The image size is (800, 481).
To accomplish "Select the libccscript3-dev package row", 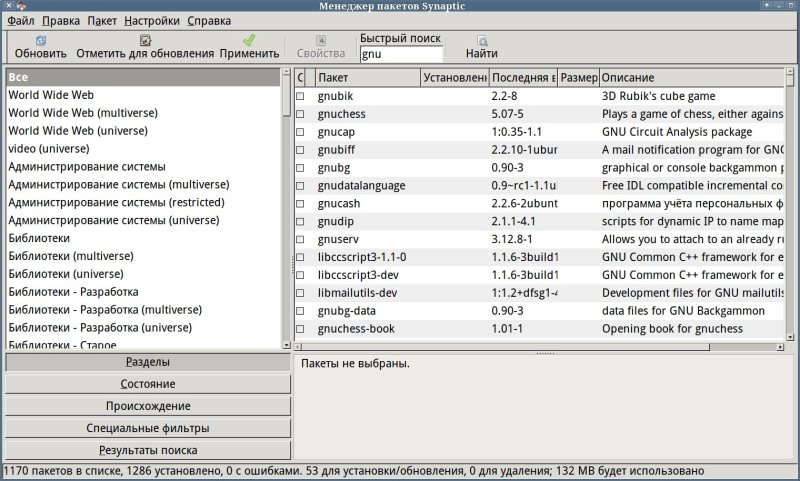I will point(539,275).
